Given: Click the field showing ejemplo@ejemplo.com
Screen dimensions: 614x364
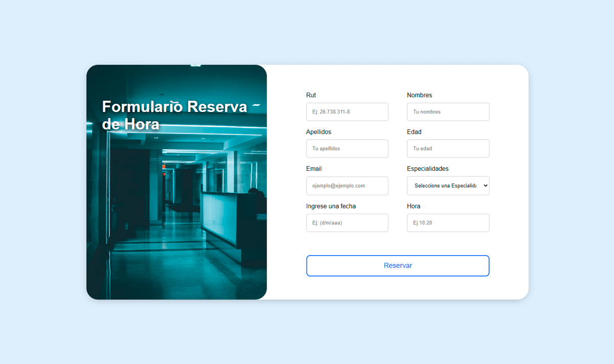Looking at the screenshot, I should pyautogui.click(x=347, y=186).
